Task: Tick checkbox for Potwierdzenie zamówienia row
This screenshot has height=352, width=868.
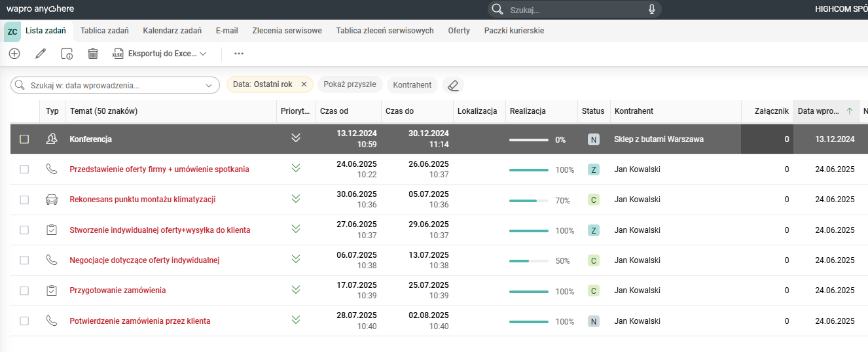Action: [24, 321]
